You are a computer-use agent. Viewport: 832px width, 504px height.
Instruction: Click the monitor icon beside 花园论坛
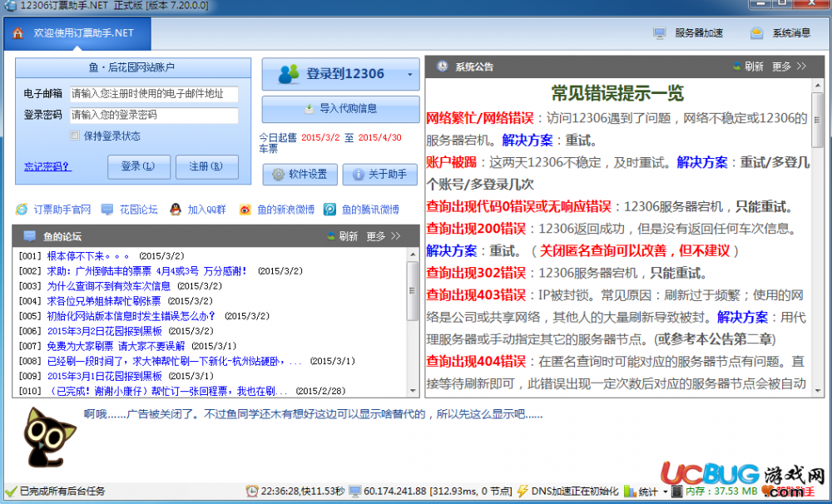[x=107, y=210]
